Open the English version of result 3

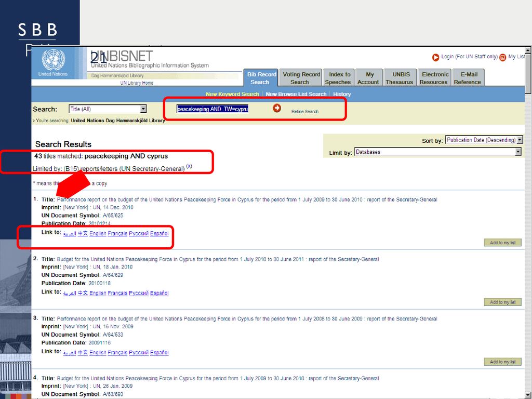pos(98,353)
